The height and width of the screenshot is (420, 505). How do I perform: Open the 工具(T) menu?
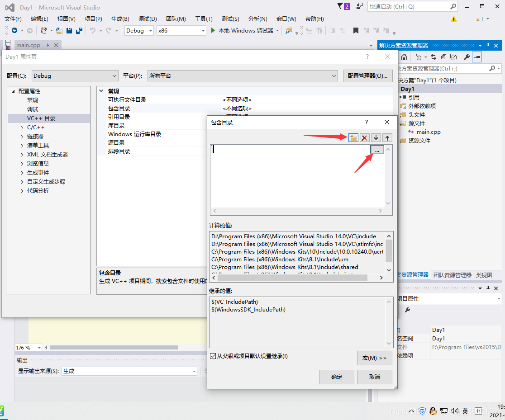(x=204, y=19)
